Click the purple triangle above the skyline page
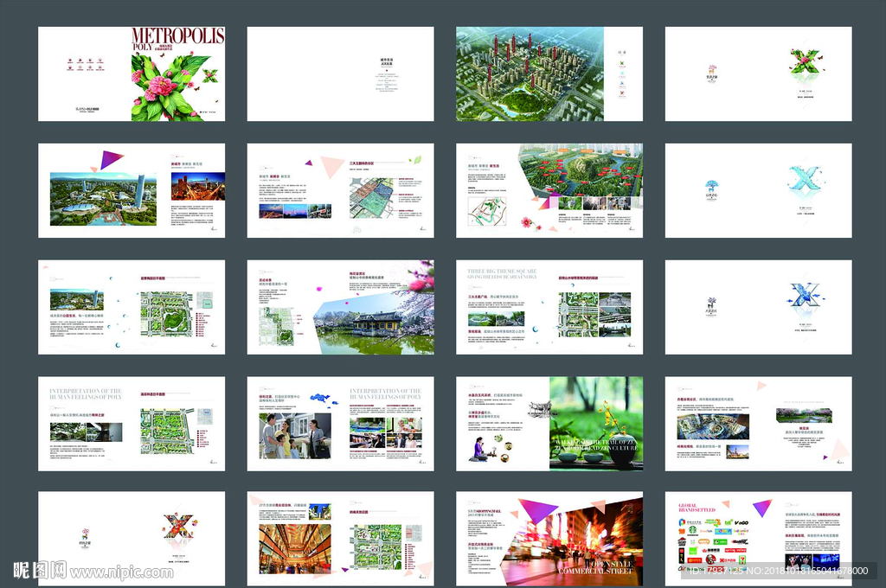 click(x=111, y=159)
